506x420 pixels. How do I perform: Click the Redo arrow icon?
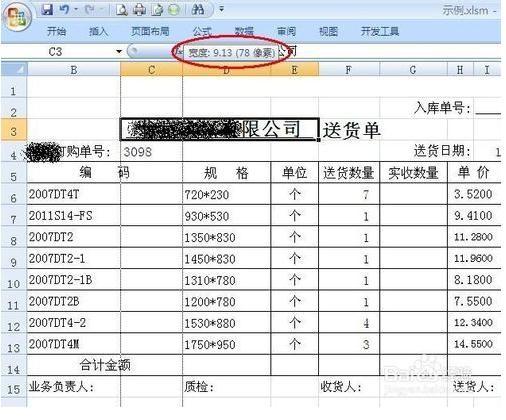click(x=89, y=10)
